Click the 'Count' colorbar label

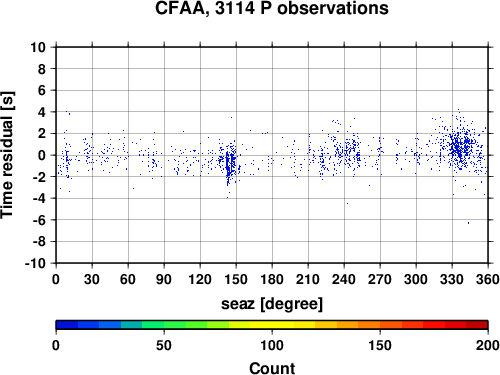(x=272, y=368)
